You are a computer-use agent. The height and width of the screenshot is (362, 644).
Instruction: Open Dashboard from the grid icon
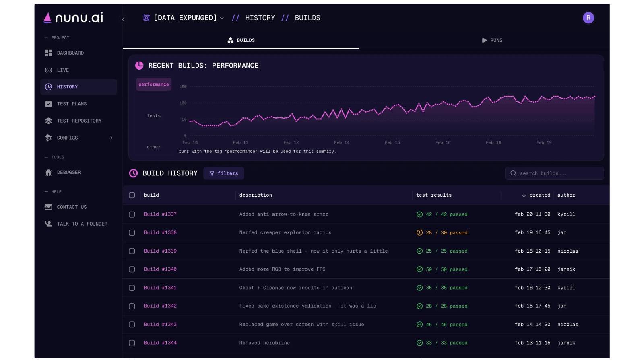click(x=48, y=53)
